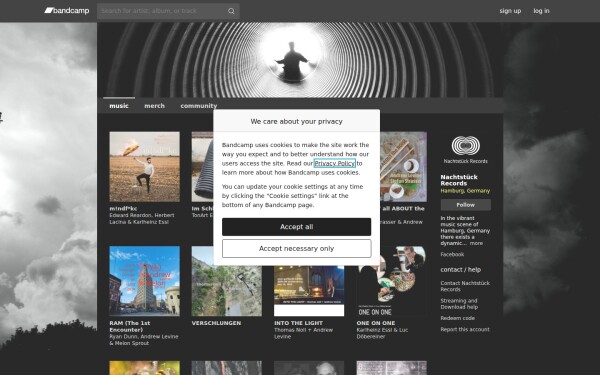Click the ONE ON ONE album title
Viewport: 600px width, 375px height.
click(x=376, y=323)
